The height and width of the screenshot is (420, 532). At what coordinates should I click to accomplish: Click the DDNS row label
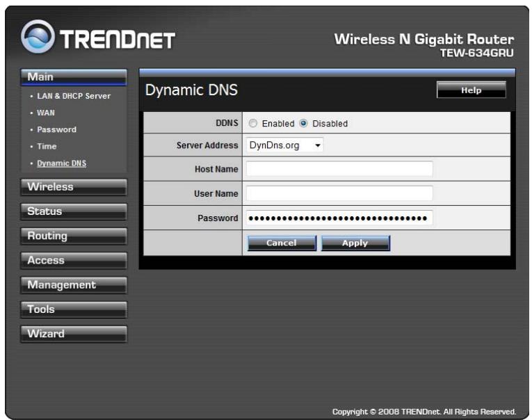pyautogui.click(x=227, y=123)
